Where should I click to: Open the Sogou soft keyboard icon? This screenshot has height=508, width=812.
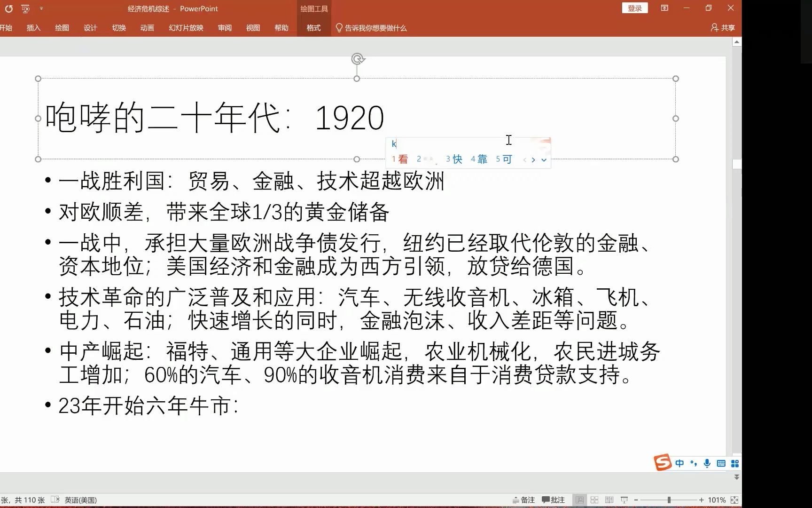pyautogui.click(x=721, y=463)
